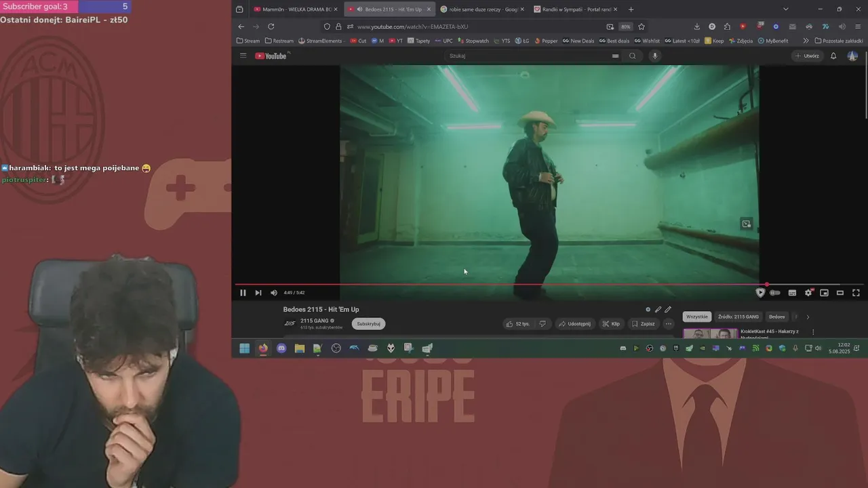Open the StreamElements bookmark
The image size is (868, 488).
coord(321,41)
